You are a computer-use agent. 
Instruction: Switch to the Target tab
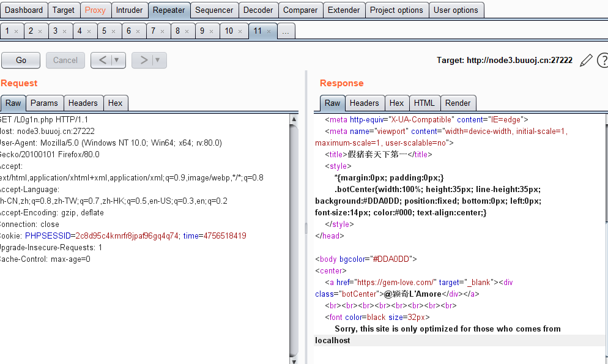[64, 10]
